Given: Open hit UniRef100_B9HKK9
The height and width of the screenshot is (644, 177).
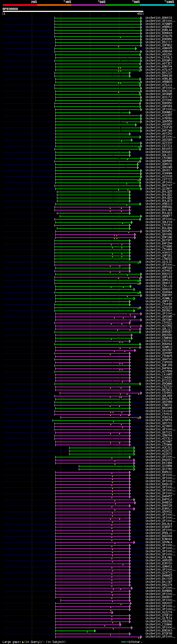Looking at the screenshot, I should (x=159, y=33).
